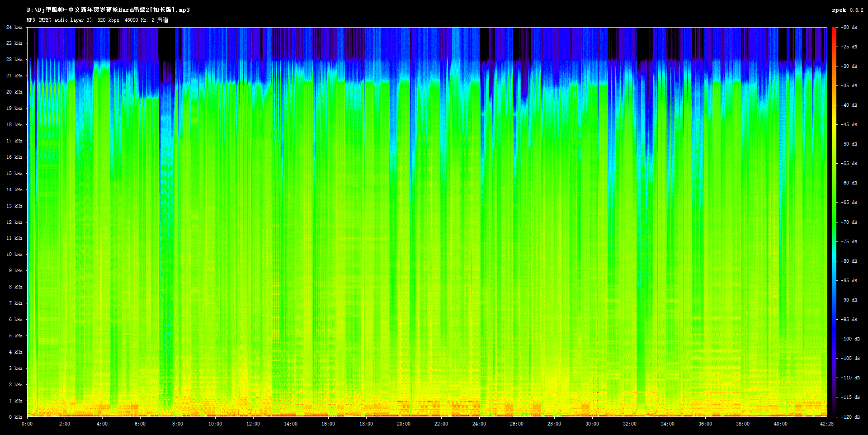Click the 20 kHz frequency axis label
The image size is (868, 435).
click(x=14, y=92)
